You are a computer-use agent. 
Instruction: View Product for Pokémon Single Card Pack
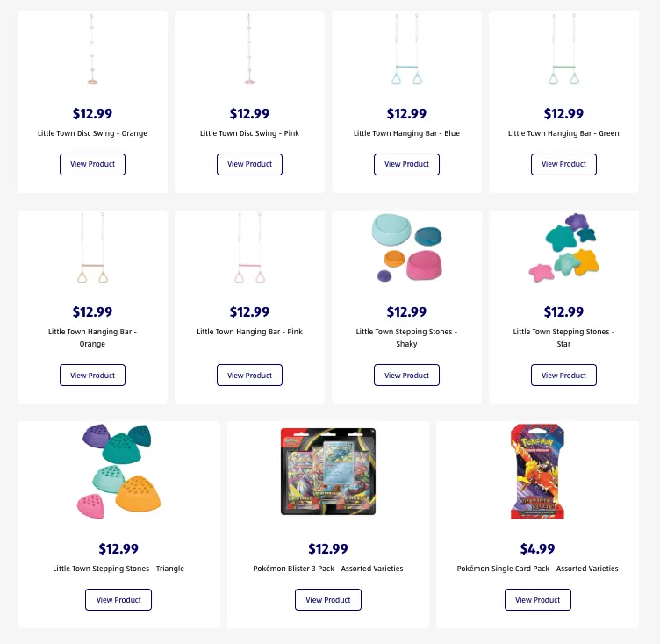coord(537,600)
